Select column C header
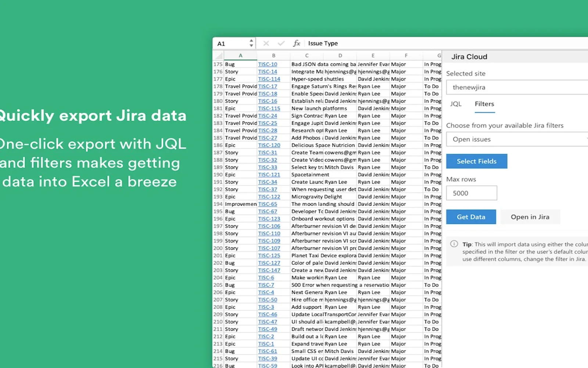Viewport: 588px width, 368px height. click(x=307, y=56)
